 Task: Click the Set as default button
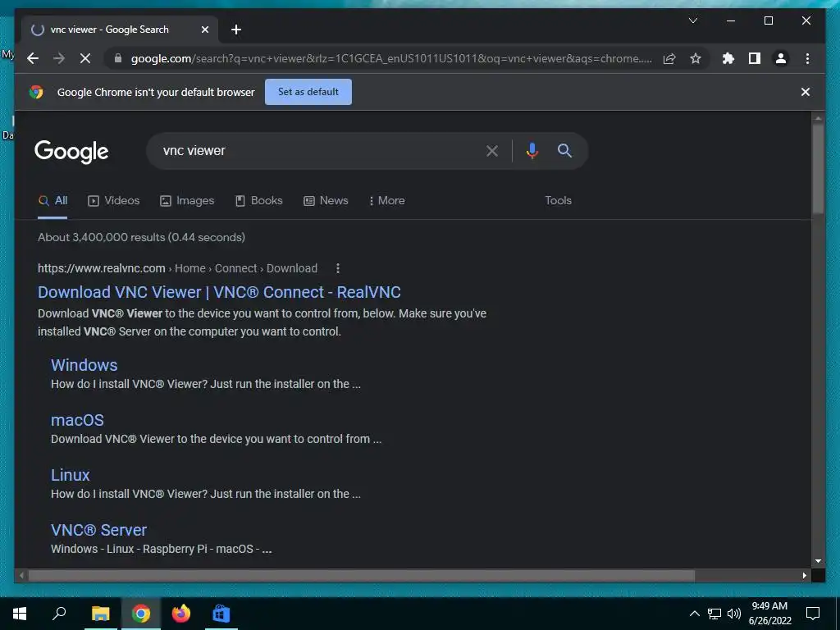pos(308,92)
